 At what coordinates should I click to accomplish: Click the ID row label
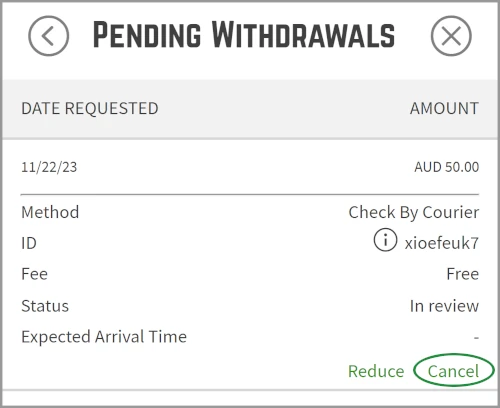29,243
